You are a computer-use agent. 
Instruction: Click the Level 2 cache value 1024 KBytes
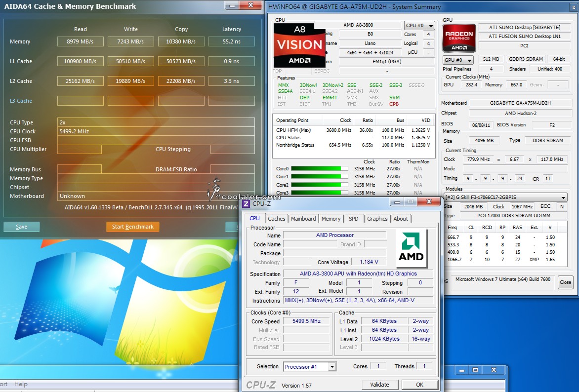tap(384, 339)
